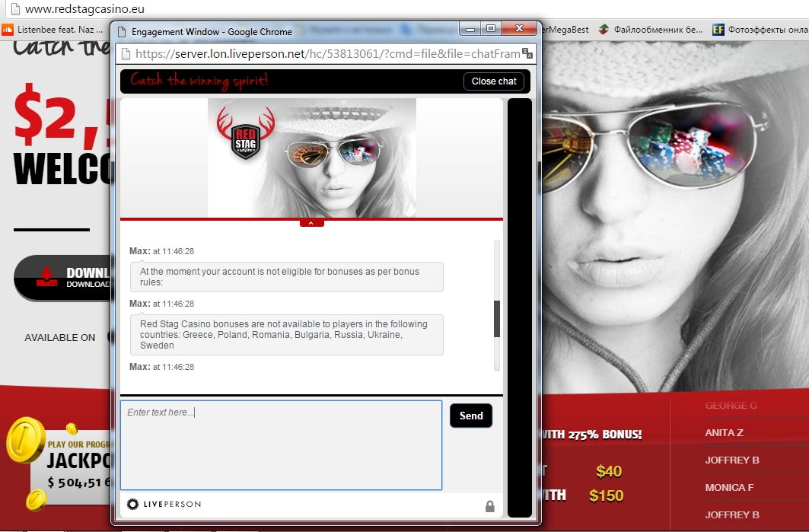The image size is (809, 532).
Task: Click the page icon beside chat URL
Action: point(124,54)
